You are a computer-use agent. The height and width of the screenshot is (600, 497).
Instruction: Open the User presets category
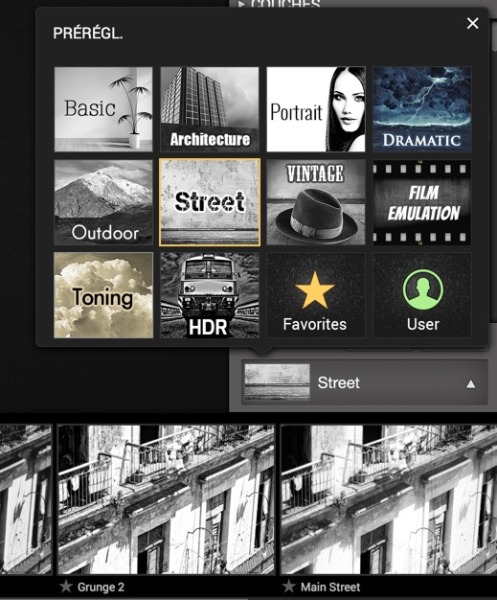click(x=422, y=295)
